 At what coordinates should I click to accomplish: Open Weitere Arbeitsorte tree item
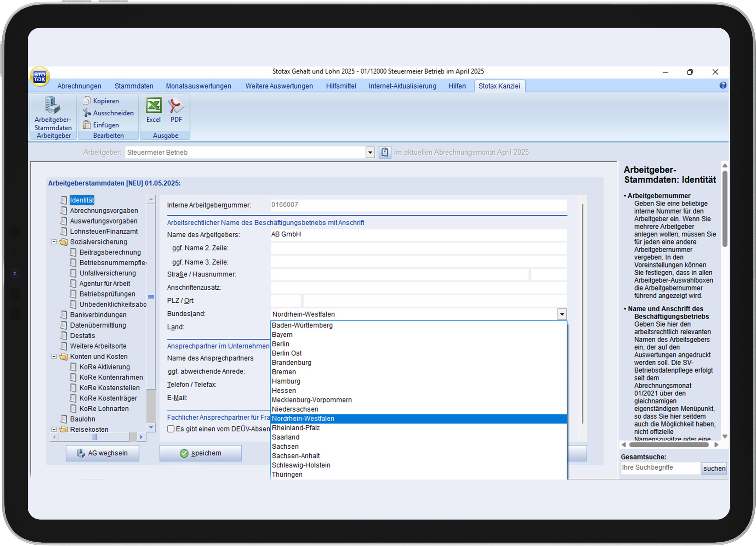[98, 346]
